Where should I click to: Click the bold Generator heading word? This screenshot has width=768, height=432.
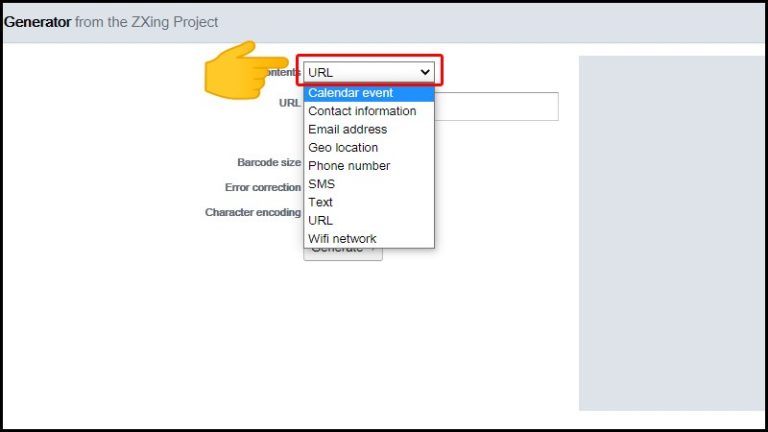click(37, 21)
